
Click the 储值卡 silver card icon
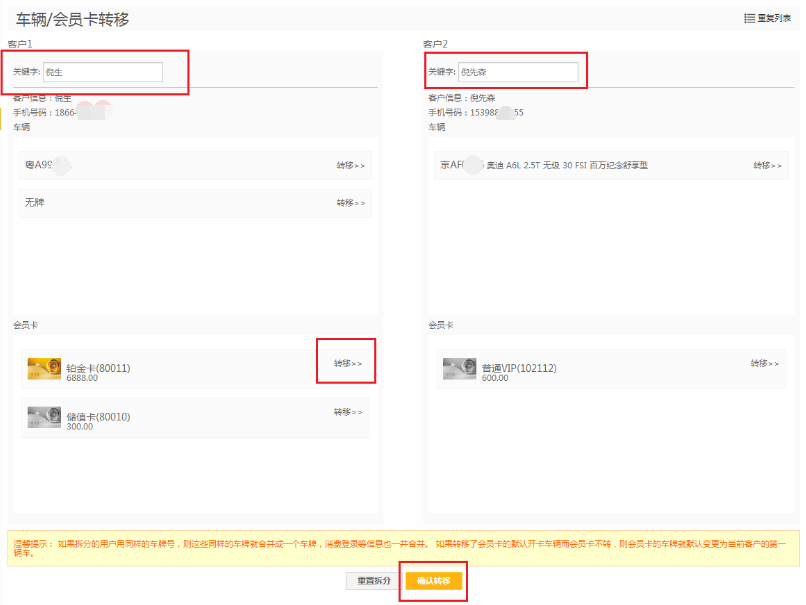(44, 417)
